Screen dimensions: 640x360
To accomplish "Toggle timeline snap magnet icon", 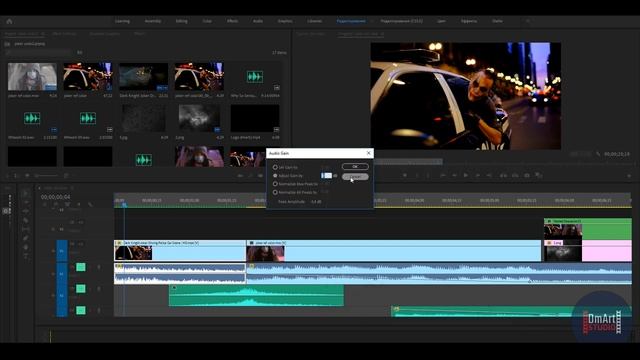I will [56, 204].
